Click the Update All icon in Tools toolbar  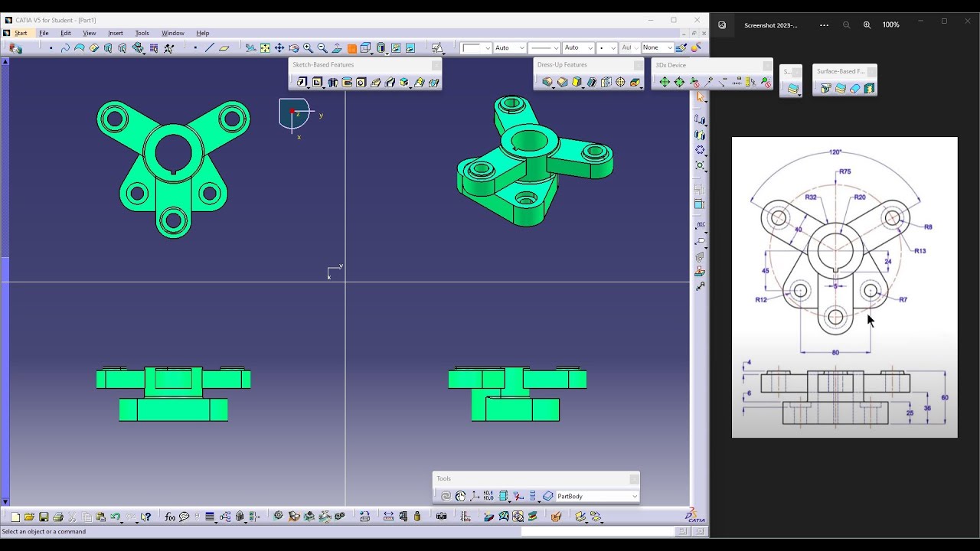(x=446, y=496)
